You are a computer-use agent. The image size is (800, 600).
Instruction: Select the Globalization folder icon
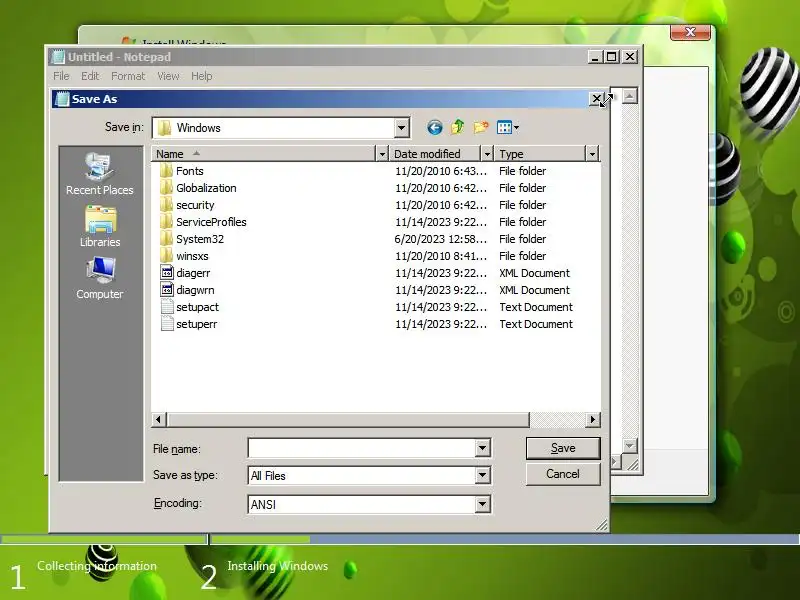pyautogui.click(x=166, y=188)
